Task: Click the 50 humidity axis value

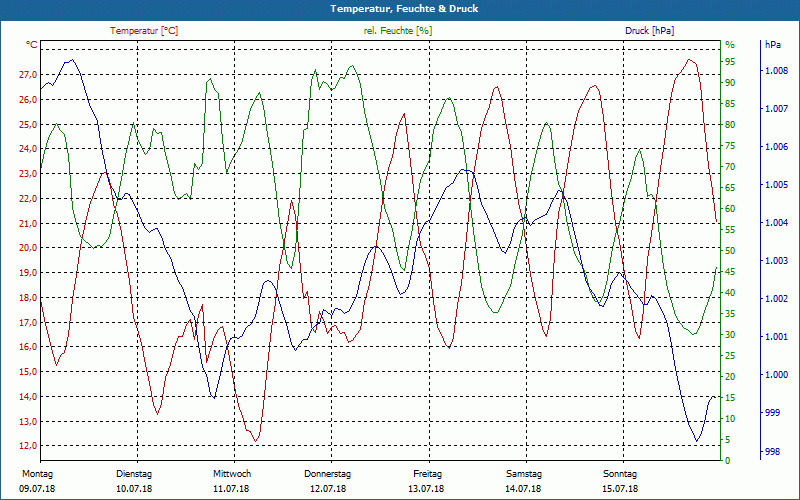Action: 730,251
